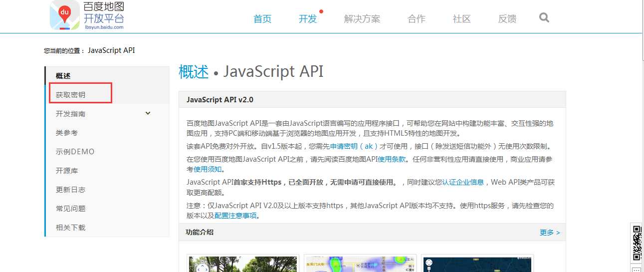
Task: Click the 百度地图开放平台 title text
Action: 104,13
